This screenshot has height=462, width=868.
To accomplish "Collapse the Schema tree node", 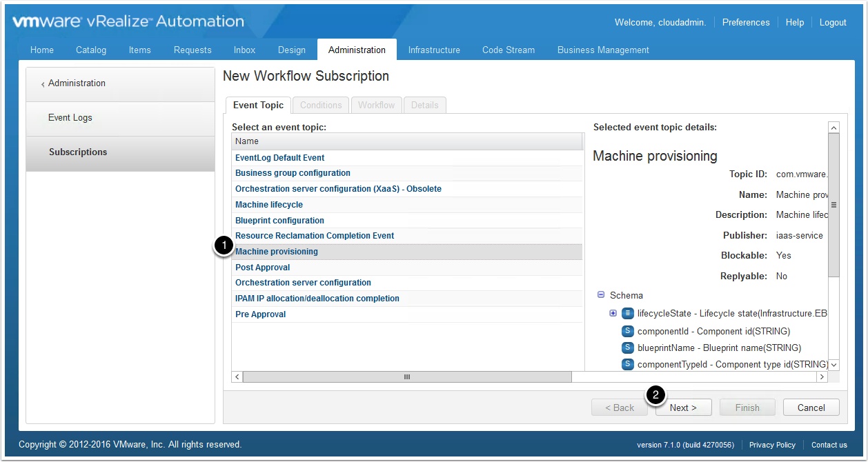I will point(600,294).
